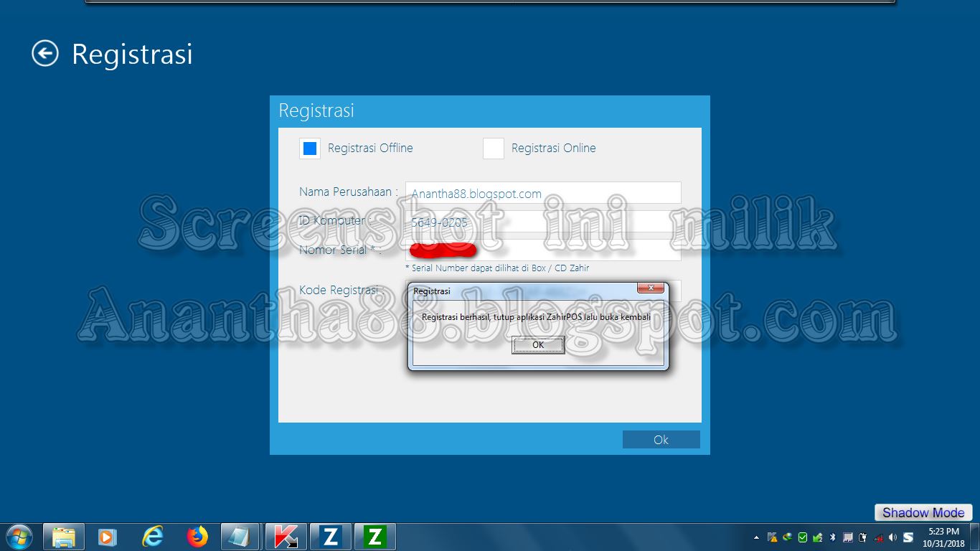Click the Nomor Serial input field
Viewport: 980px width, 551px height.
[543, 250]
